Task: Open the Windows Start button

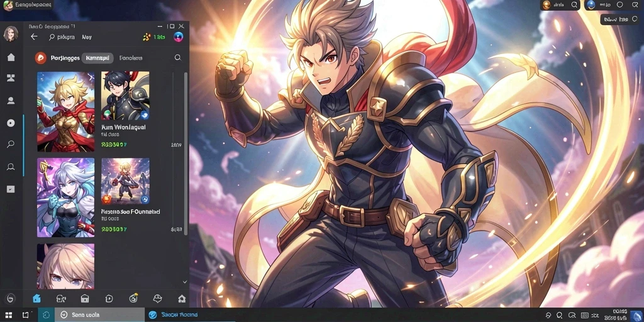Action: click(8, 315)
